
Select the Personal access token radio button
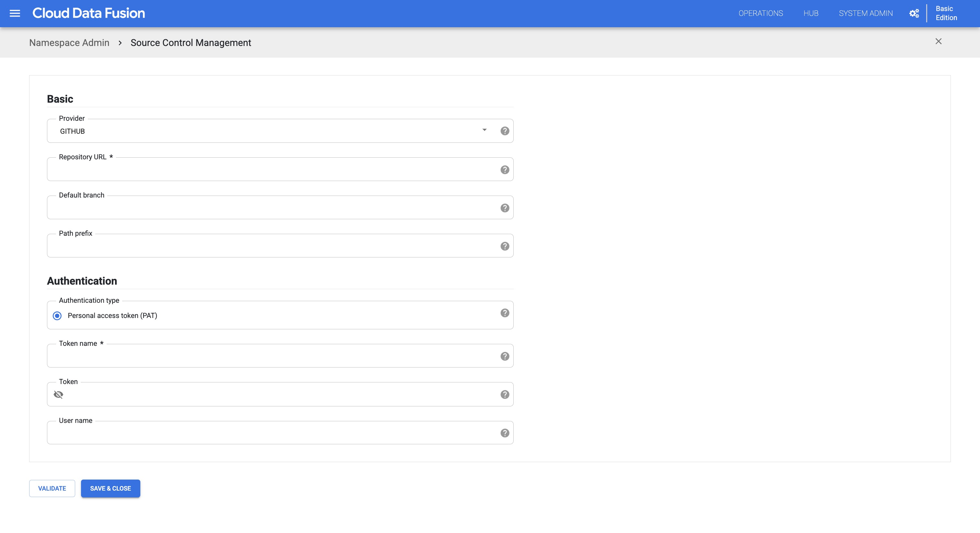57,316
